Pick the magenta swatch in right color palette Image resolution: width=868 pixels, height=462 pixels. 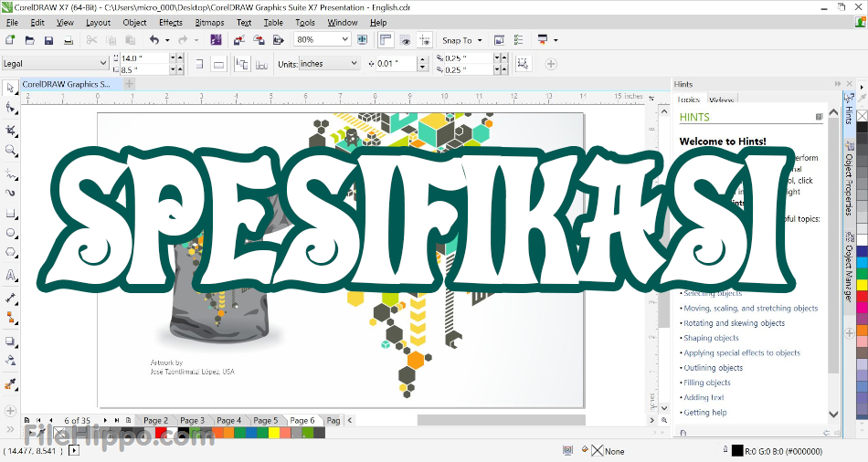(862, 307)
